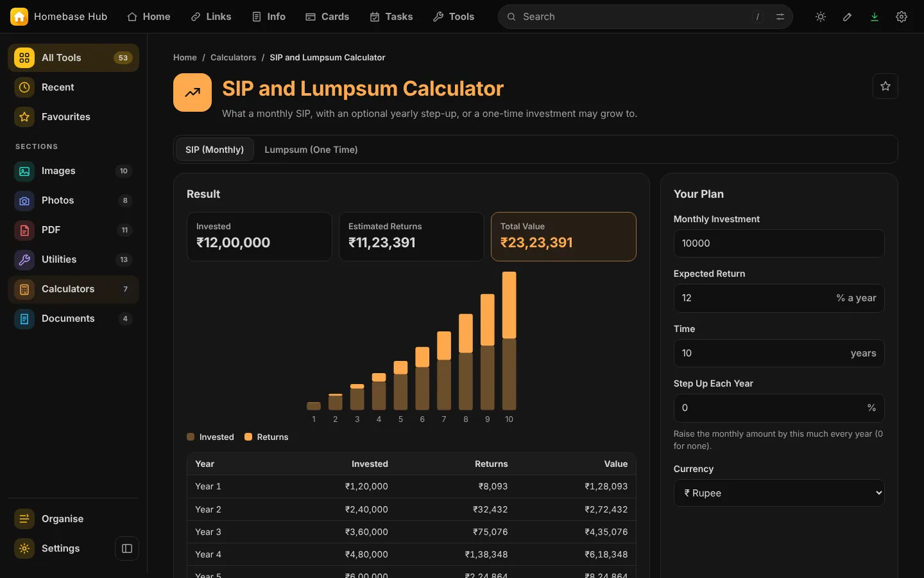924x578 pixels.
Task: Open the gear settings icon in header
Action: [902, 17]
